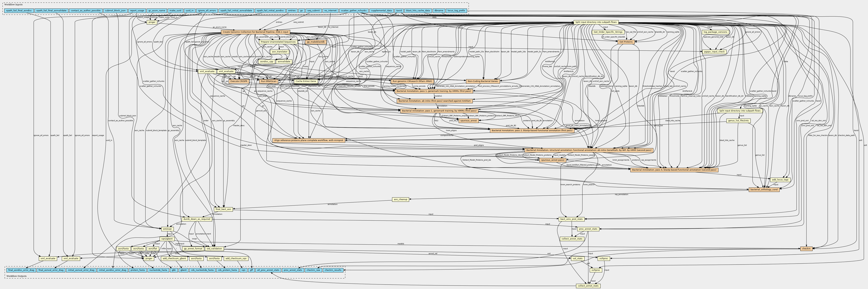Select the xpath_fail_initial_asndisc input
This screenshot has width=868, height=289.
270,11
